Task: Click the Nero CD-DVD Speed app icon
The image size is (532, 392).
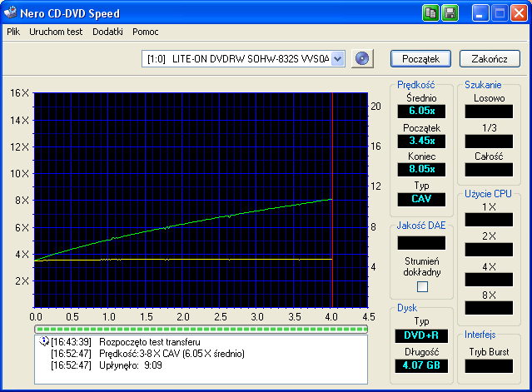Action: point(10,12)
